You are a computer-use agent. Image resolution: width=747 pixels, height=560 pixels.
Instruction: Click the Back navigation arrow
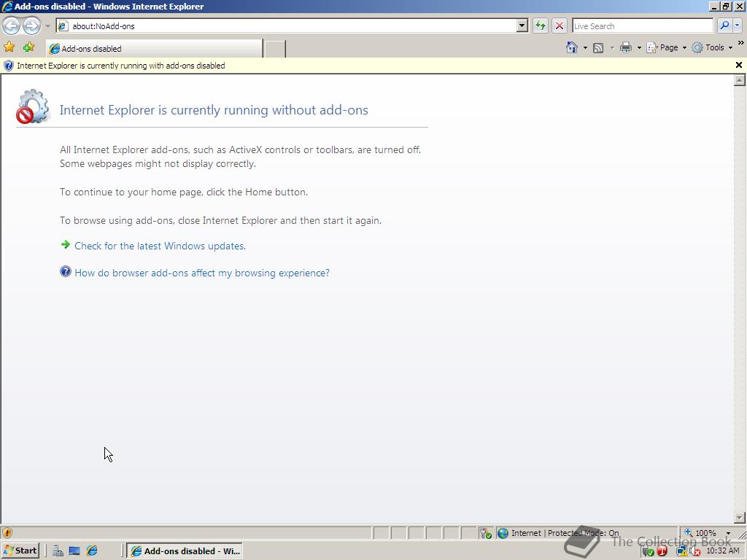coord(12,26)
